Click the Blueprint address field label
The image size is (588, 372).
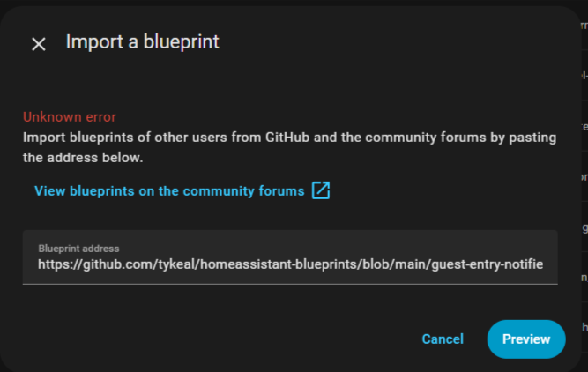[78, 249]
